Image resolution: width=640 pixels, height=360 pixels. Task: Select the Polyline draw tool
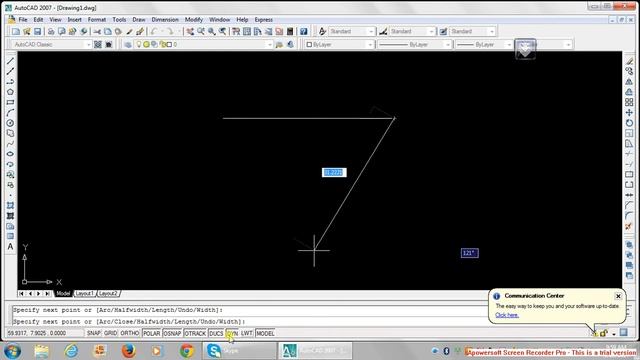(10, 82)
